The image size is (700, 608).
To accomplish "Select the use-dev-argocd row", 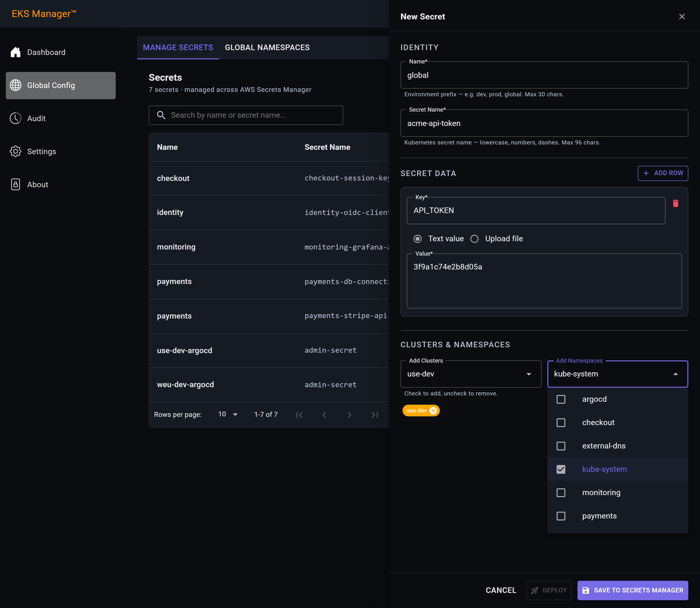I will (269, 351).
